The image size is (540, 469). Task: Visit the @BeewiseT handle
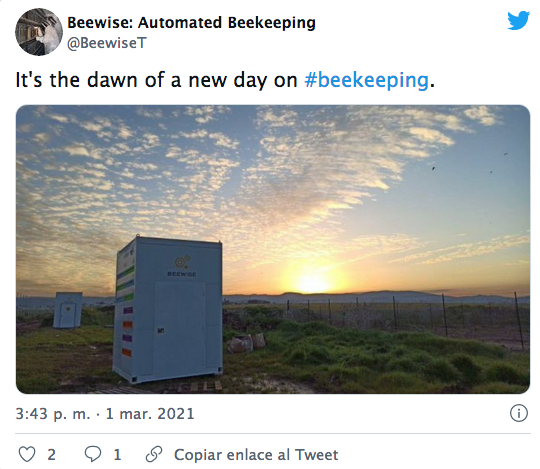coord(107,43)
